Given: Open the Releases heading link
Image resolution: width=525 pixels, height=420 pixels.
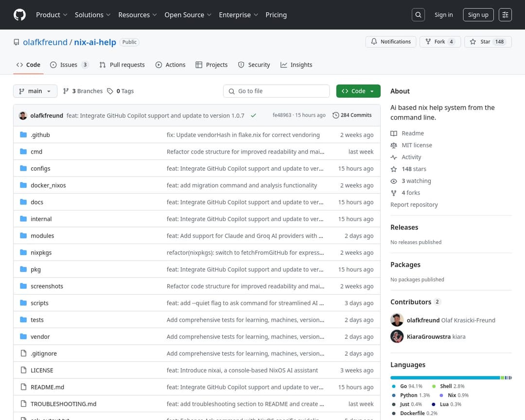Looking at the screenshot, I should pos(404,227).
